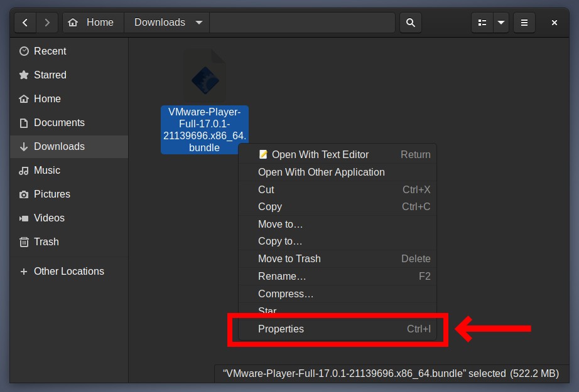Choose Rename… from the context menu

pos(337,276)
